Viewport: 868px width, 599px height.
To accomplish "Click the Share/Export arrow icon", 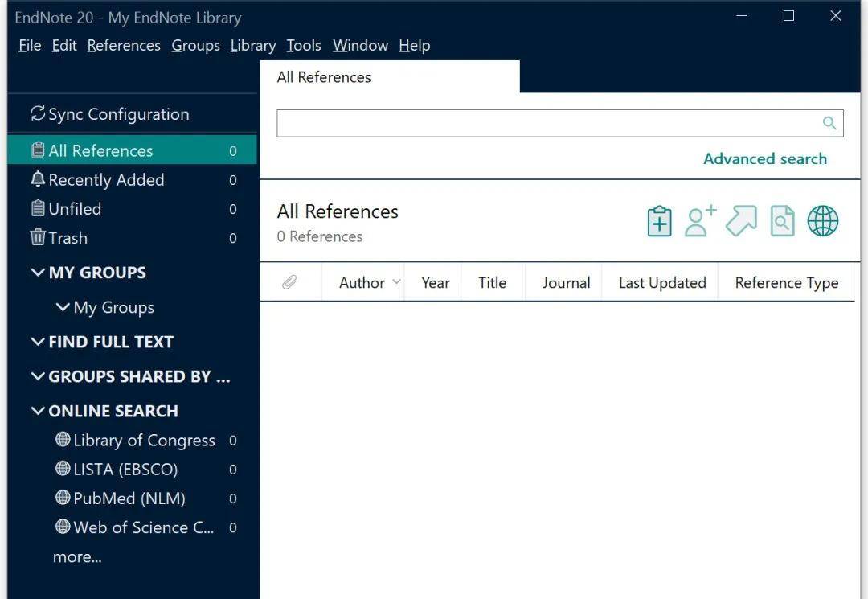I will (x=741, y=221).
